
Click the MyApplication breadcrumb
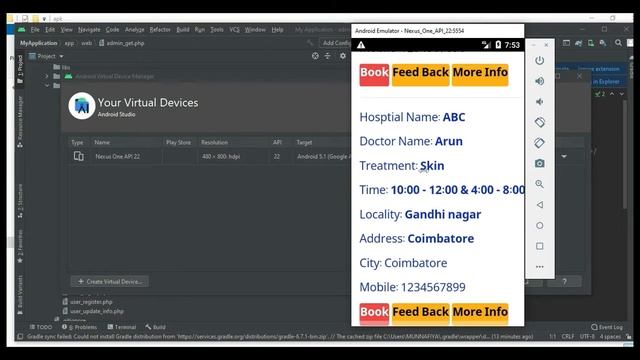point(39,43)
